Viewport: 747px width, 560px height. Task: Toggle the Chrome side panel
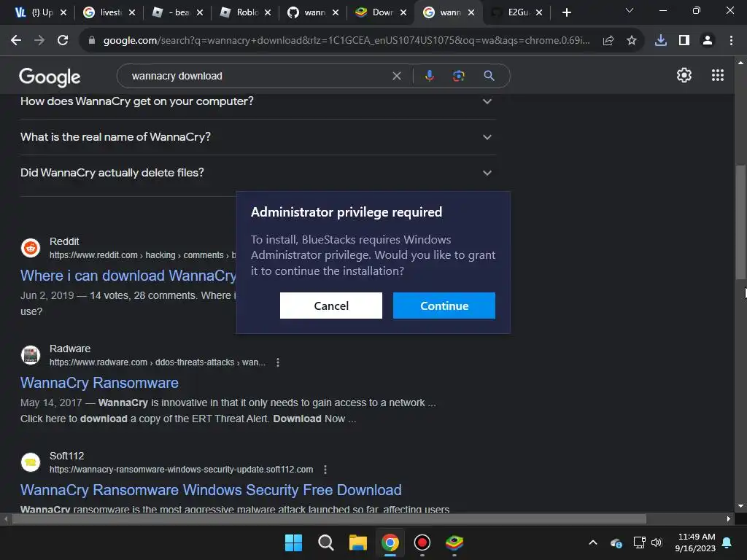pyautogui.click(x=684, y=41)
